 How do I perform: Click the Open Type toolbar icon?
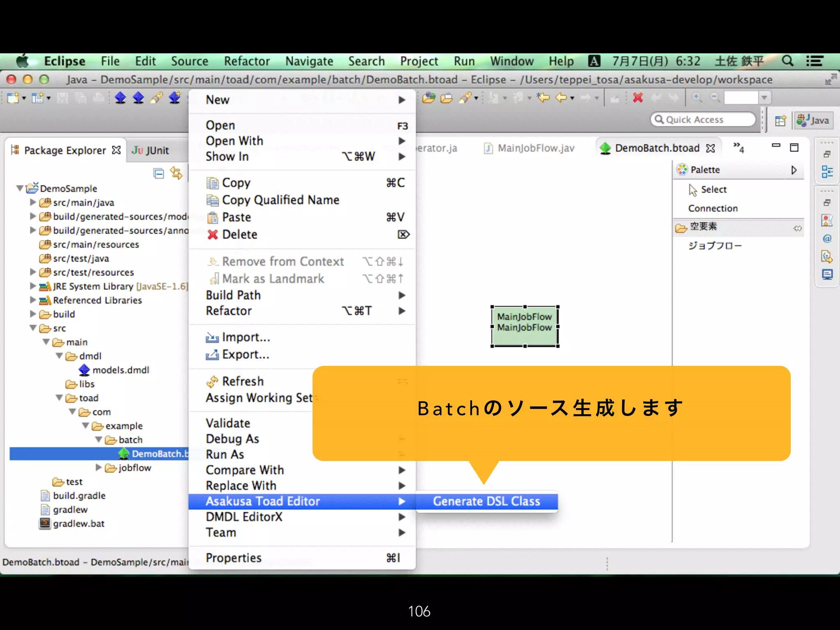click(x=429, y=98)
